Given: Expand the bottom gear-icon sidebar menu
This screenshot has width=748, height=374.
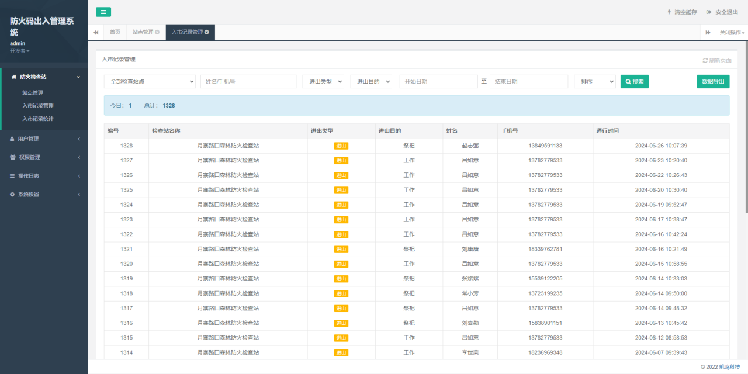Looking at the screenshot, I should 45,195.
